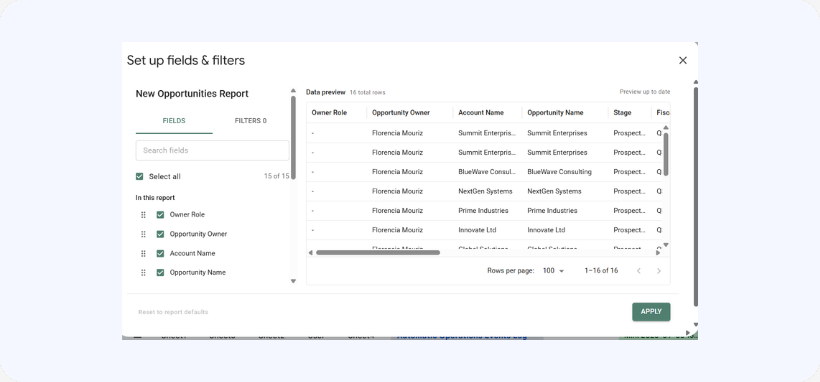Go to previous page of data preview

coord(639,271)
